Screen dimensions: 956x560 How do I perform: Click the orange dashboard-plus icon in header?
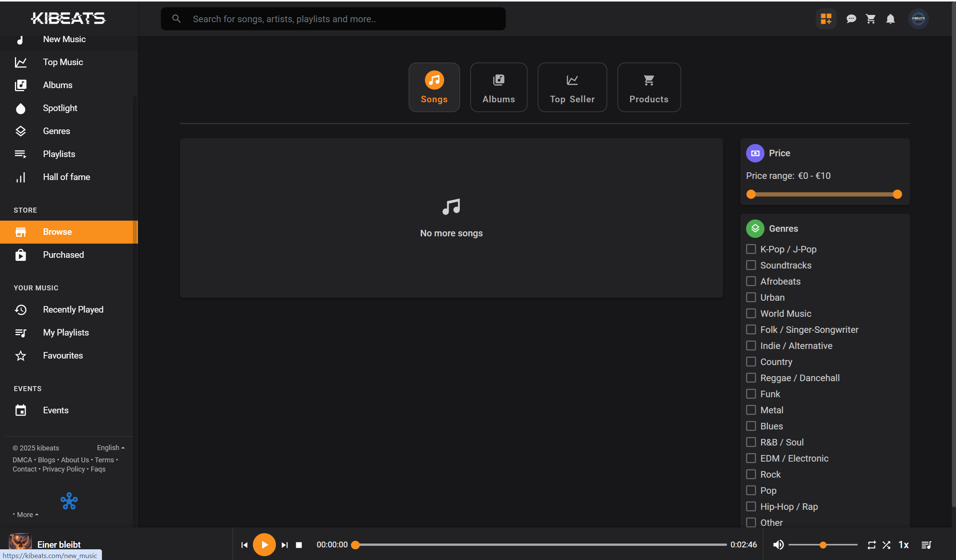coord(826,19)
